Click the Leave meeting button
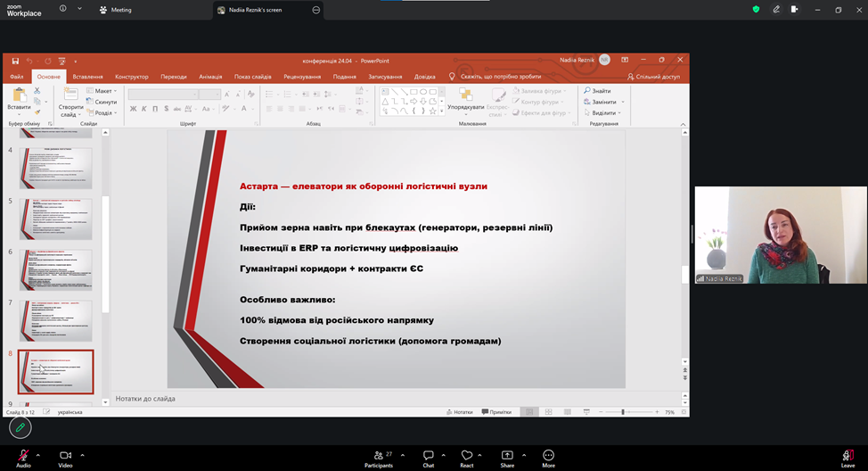The image size is (868, 471). click(848, 455)
